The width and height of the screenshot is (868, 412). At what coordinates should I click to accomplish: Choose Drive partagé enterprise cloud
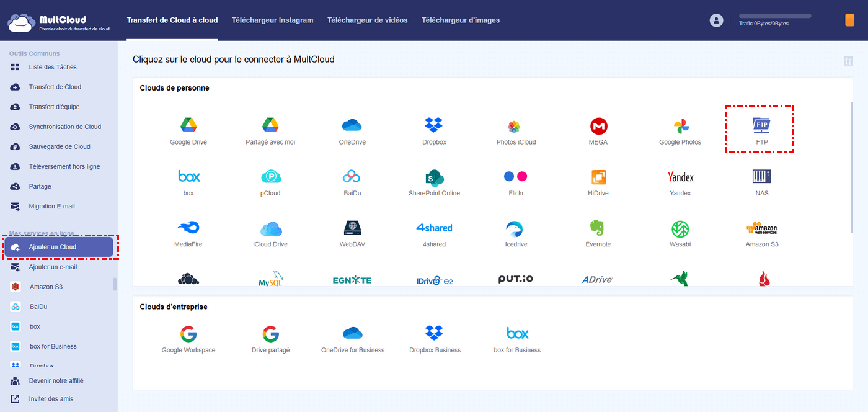pos(270,339)
